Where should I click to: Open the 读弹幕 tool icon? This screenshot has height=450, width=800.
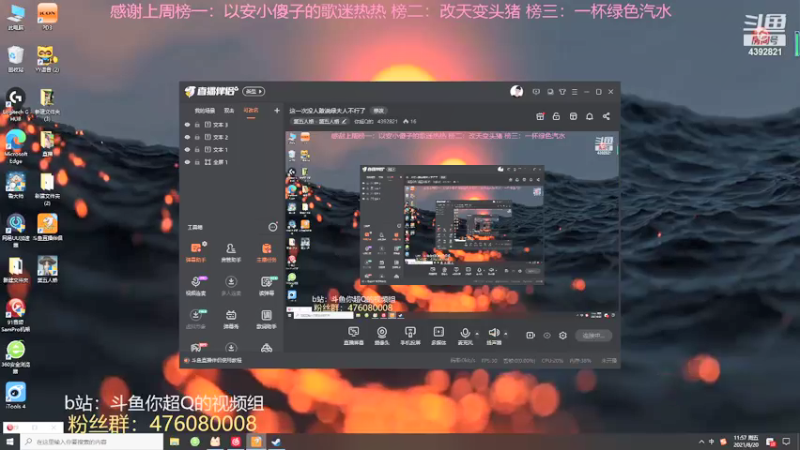(x=266, y=286)
